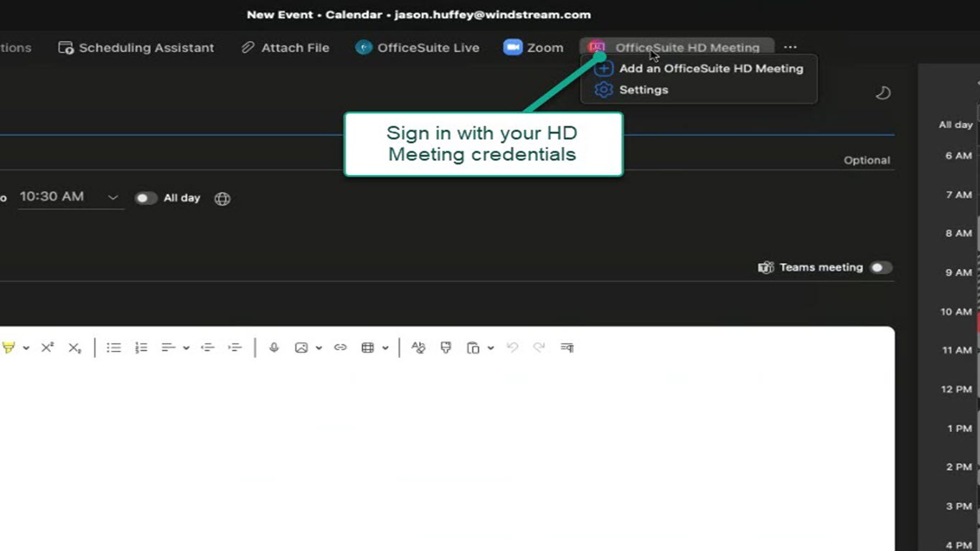980x551 pixels.
Task: Click the clear formatting icon
Action: coord(418,348)
